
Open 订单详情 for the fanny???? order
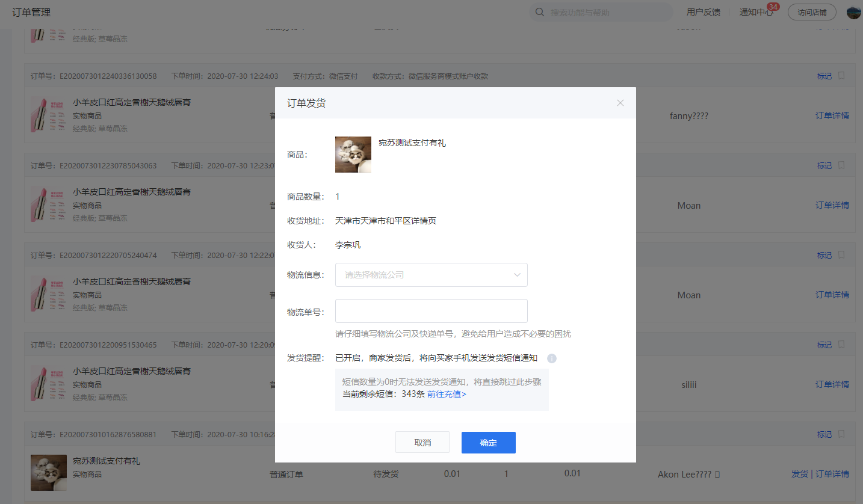[832, 115]
